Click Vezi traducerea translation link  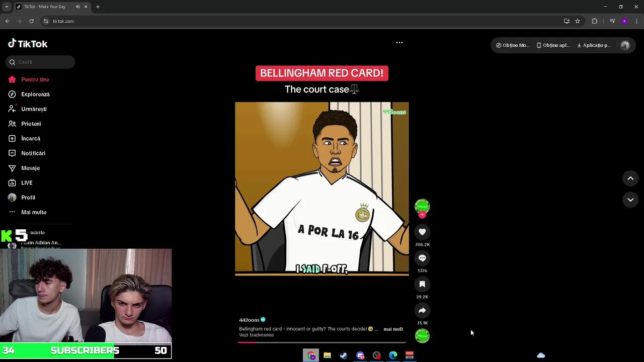256,335
